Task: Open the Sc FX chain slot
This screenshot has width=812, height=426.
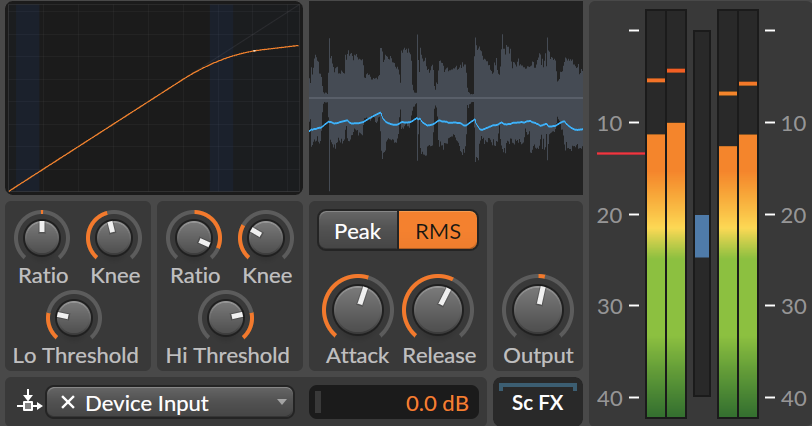Action: pos(538,403)
